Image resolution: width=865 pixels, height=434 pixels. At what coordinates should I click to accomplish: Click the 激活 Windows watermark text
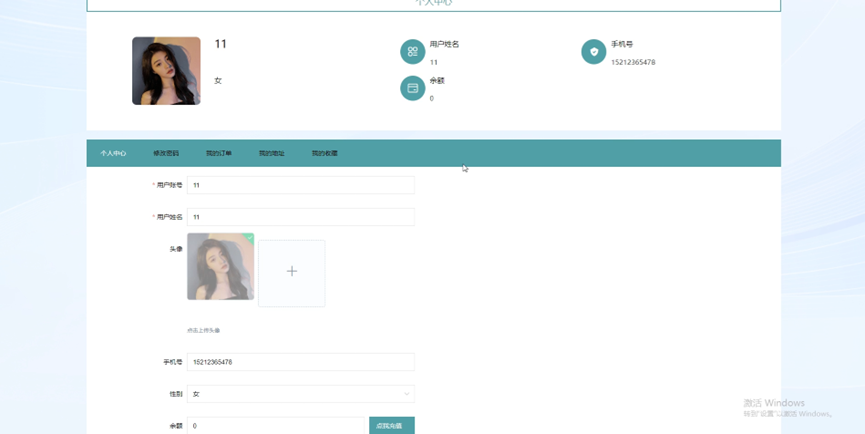774,403
